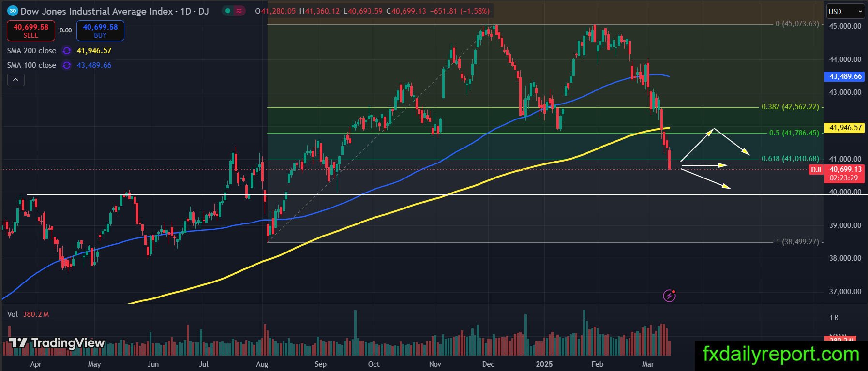The width and height of the screenshot is (868, 371).
Task: Open the USD currency dropdown
Action: point(844,11)
